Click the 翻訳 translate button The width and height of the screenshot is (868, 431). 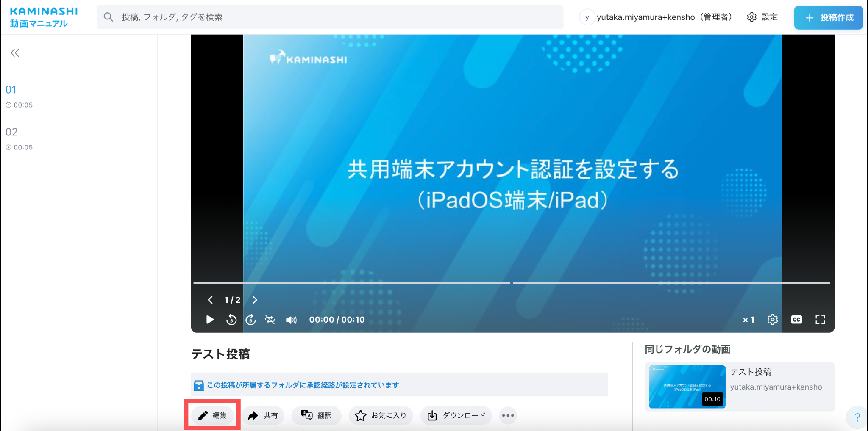pyautogui.click(x=316, y=415)
